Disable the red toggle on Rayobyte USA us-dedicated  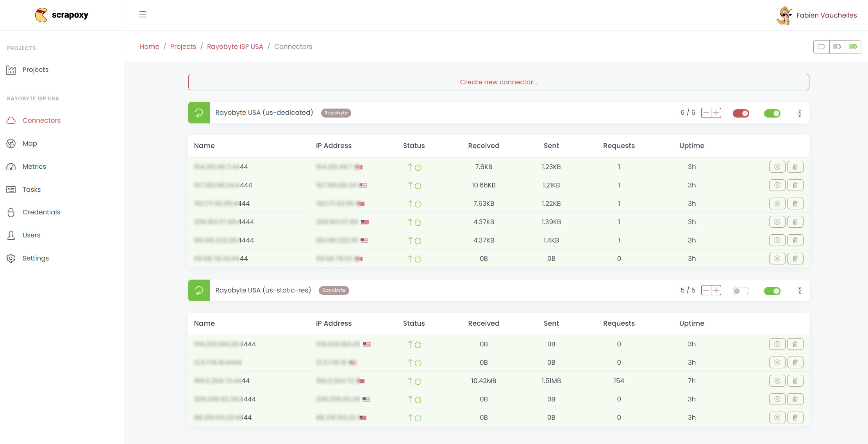[x=741, y=113]
